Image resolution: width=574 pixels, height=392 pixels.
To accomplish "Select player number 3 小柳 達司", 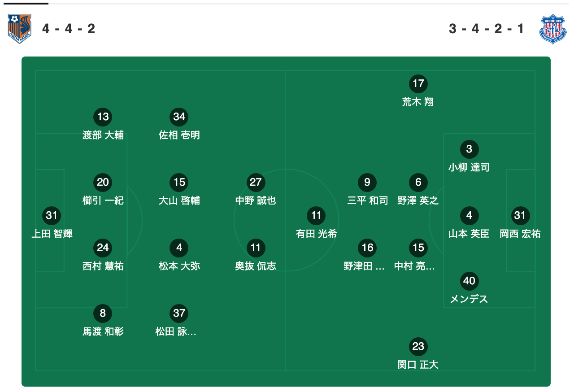I will [469, 158].
